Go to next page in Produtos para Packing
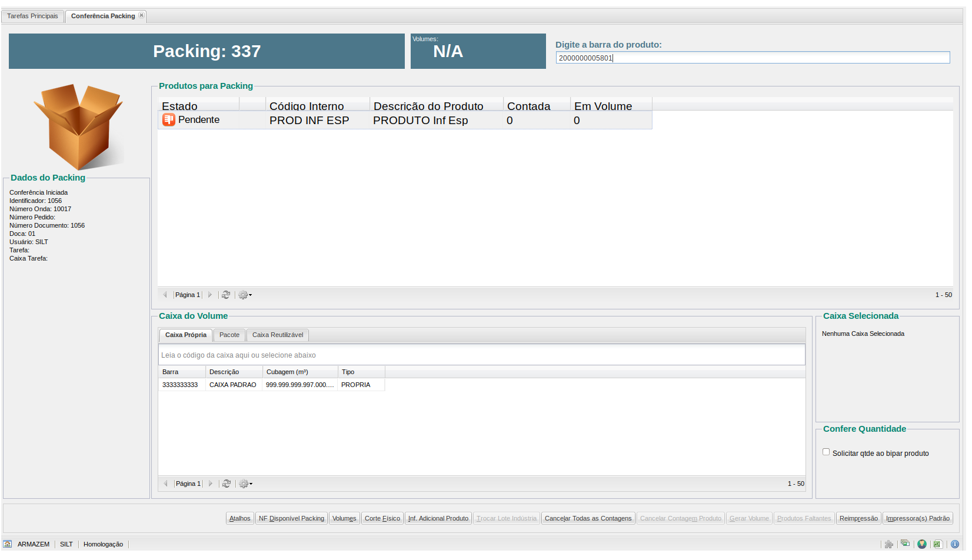 coord(209,295)
